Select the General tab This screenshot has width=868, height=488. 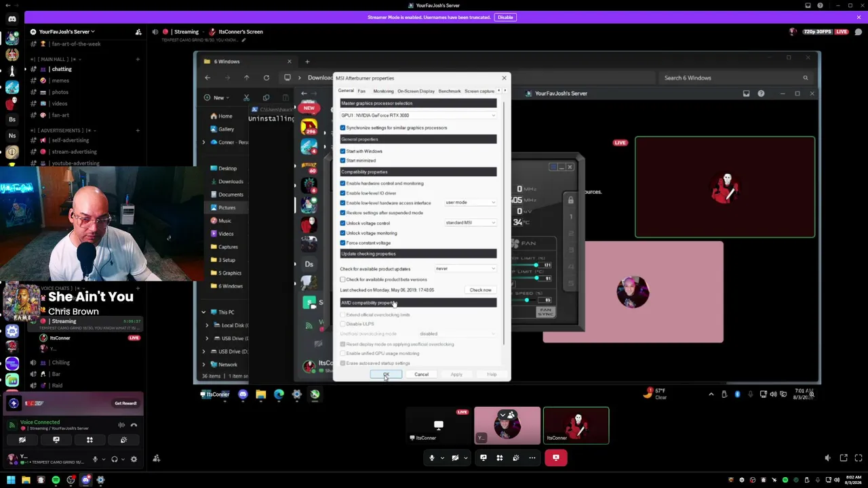346,91
